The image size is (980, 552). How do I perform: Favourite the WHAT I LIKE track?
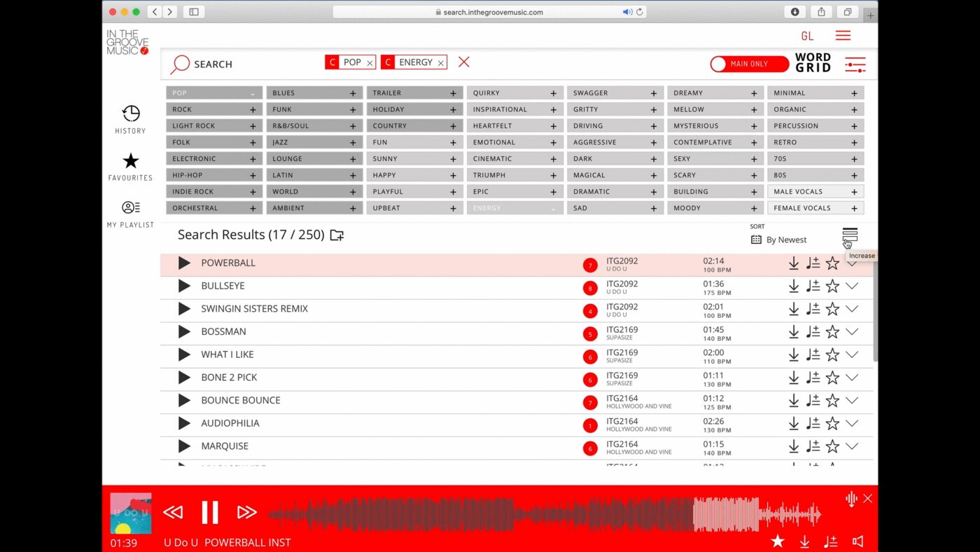832,354
